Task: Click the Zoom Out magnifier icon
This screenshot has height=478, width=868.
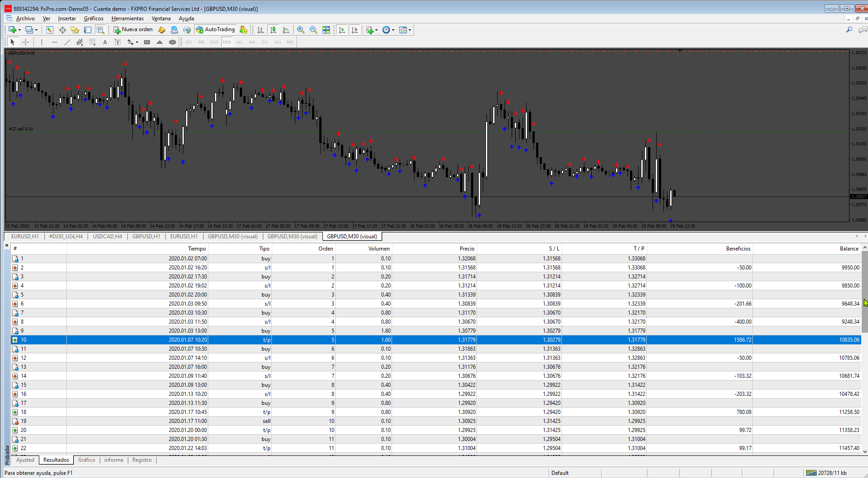Action: click(x=313, y=30)
